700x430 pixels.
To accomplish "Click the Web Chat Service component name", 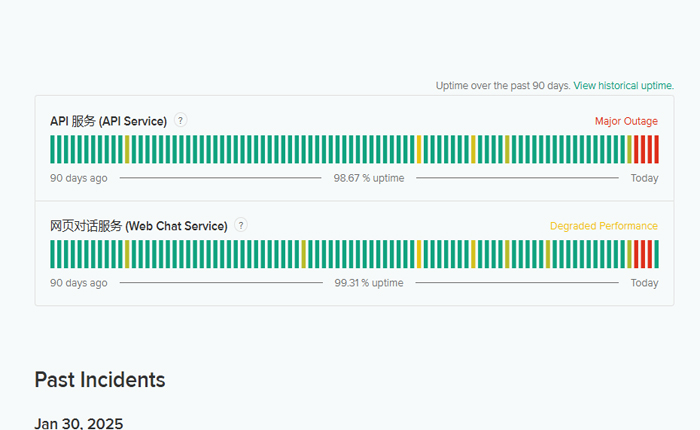I will click(x=138, y=226).
